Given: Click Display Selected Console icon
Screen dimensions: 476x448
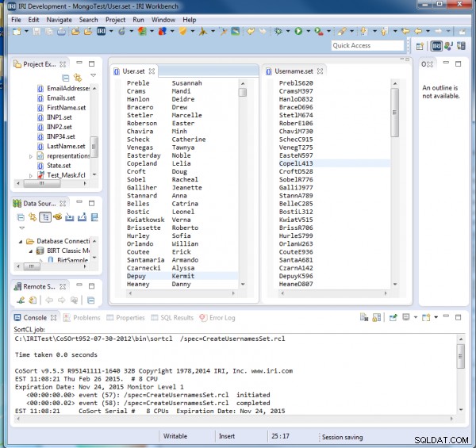Looking at the screenshot, I should pyautogui.click(x=406, y=317).
